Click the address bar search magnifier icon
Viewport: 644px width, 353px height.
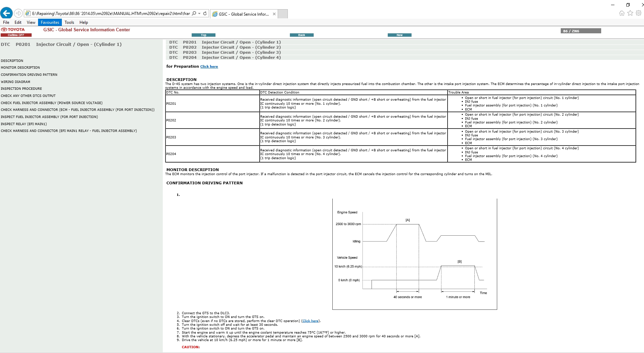pyautogui.click(x=194, y=14)
